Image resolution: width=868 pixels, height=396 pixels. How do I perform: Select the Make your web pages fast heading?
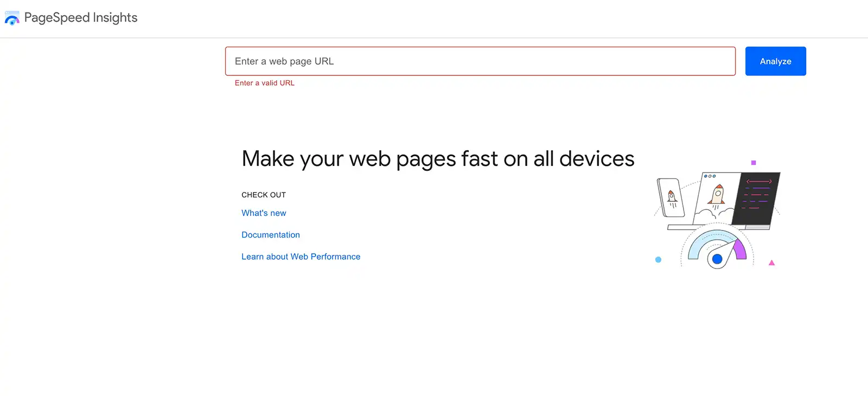pos(438,159)
